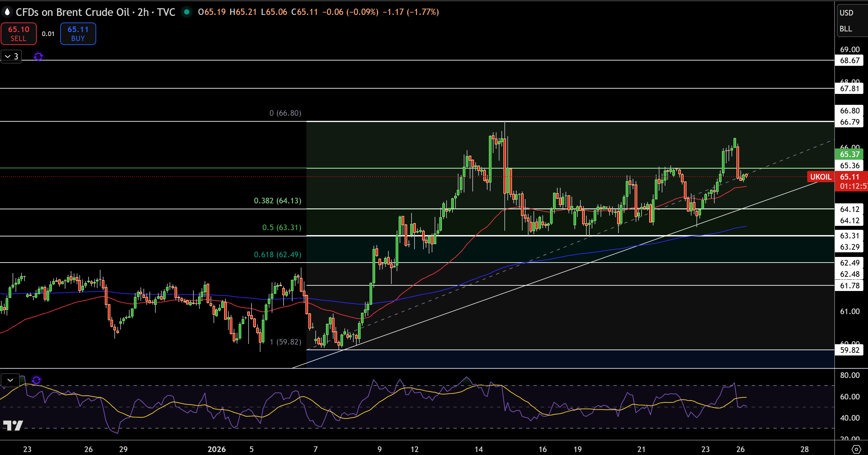Viewport: 868px width, 455px height.
Task: Select the USD currency label
Action: click(847, 13)
